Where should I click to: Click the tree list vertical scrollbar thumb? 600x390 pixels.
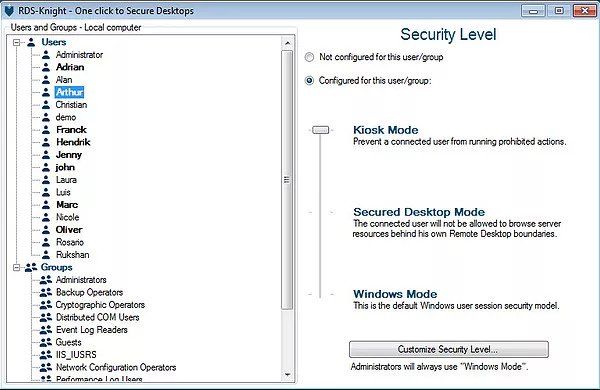(287, 179)
